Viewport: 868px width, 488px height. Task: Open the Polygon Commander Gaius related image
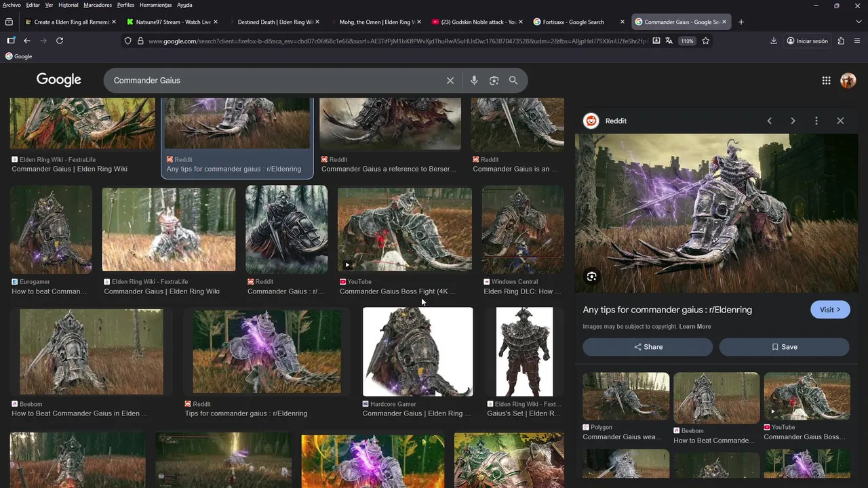(x=626, y=396)
